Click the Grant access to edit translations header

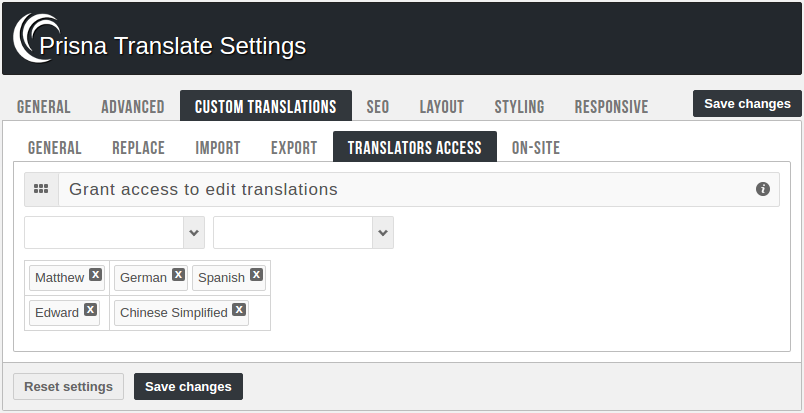(203, 189)
